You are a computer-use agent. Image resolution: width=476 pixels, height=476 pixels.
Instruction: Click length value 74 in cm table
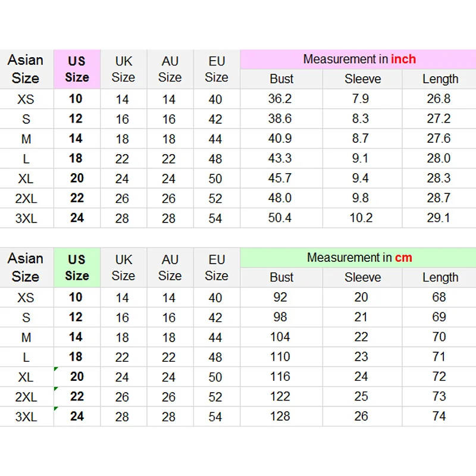click(439, 416)
